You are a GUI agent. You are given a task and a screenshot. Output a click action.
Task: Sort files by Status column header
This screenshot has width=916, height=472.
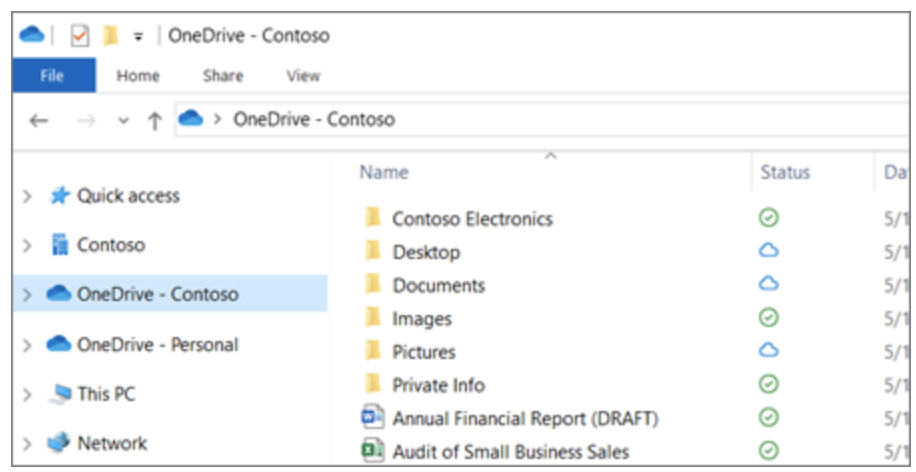click(785, 173)
